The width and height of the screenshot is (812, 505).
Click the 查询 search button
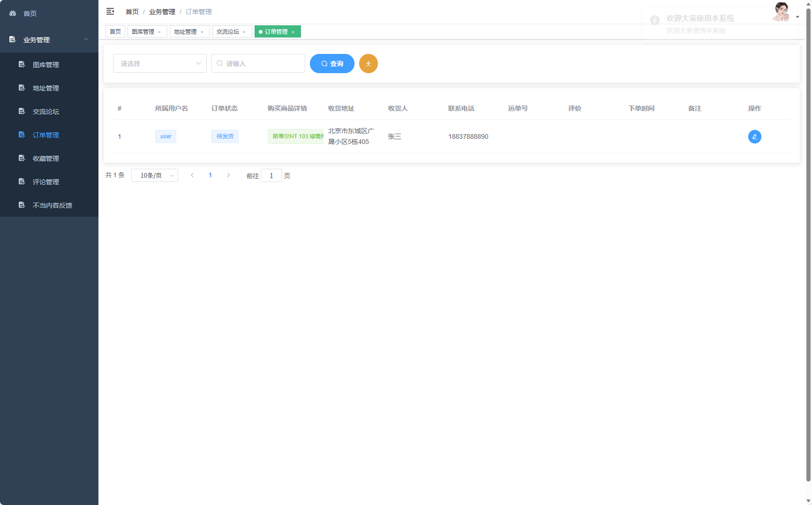332,64
